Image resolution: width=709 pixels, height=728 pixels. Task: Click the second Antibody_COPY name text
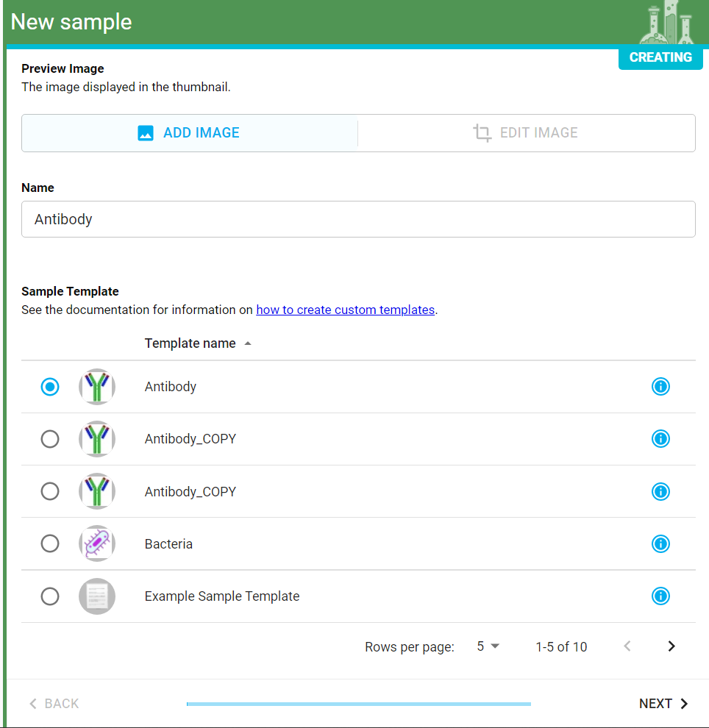pyautogui.click(x=190, y=491)
